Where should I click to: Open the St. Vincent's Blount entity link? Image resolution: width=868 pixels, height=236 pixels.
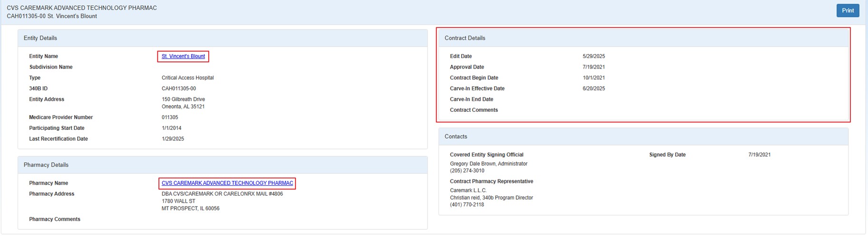click(183, 56)
